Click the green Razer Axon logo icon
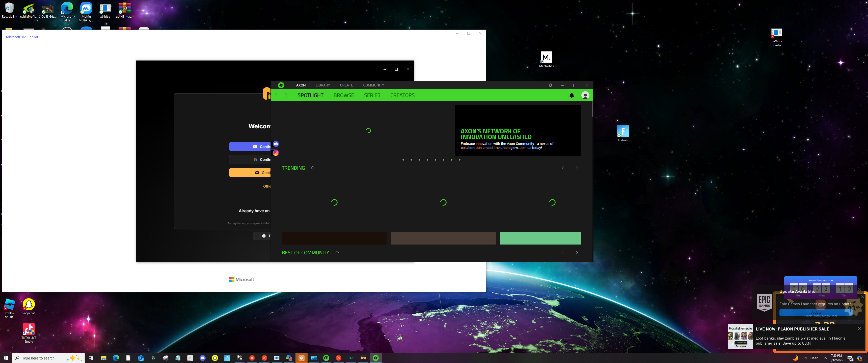Image resolution: width=868 pixels, height=363 pixels. pos(281,85)
